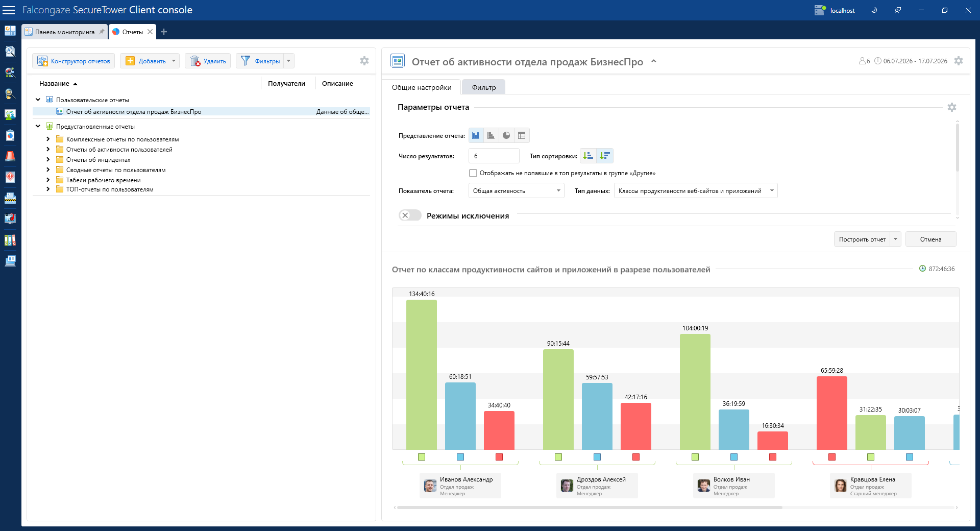This screenshot has width=980, height=531.
Task: Choose descending sort type icon
Action: 605,156
